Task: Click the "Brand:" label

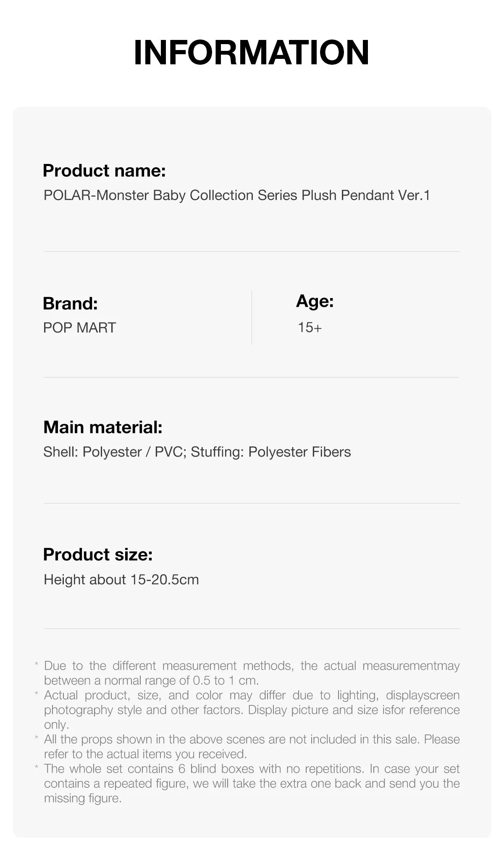Action: click(x=70, y=304)
